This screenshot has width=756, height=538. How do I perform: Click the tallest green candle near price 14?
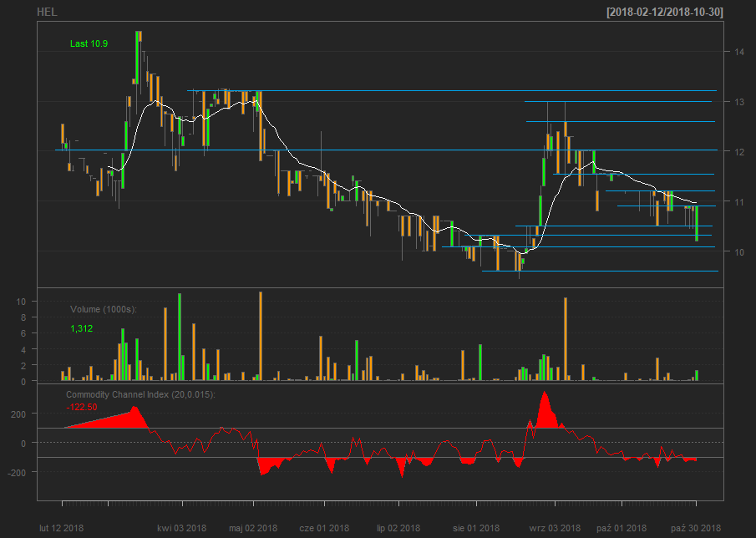click(x=137, y=58)
